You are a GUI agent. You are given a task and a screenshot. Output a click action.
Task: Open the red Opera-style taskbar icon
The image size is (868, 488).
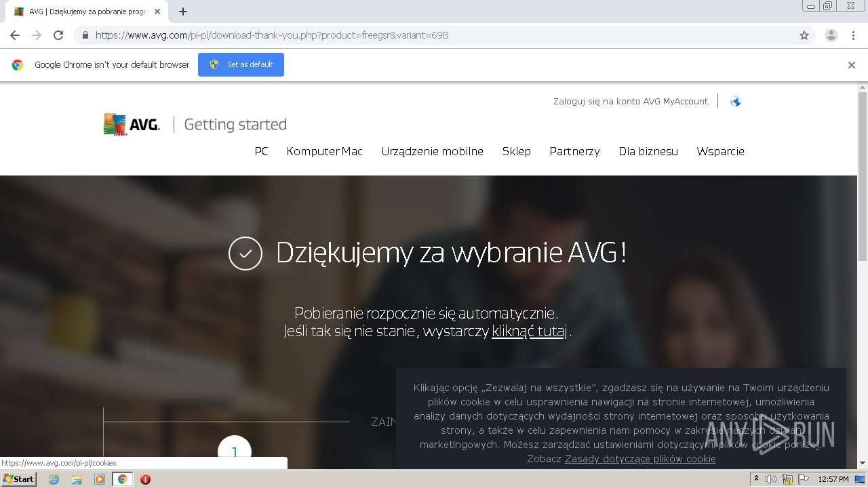point(145,479)
